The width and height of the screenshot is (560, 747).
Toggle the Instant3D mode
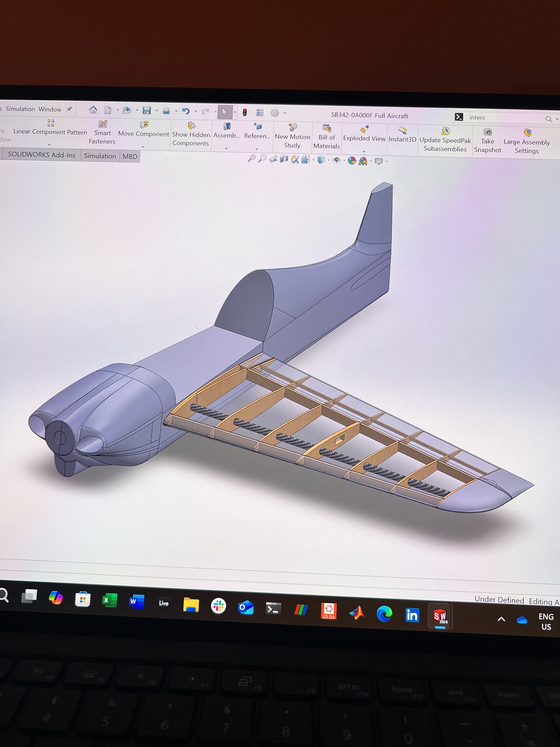click(x=402, y=135)
